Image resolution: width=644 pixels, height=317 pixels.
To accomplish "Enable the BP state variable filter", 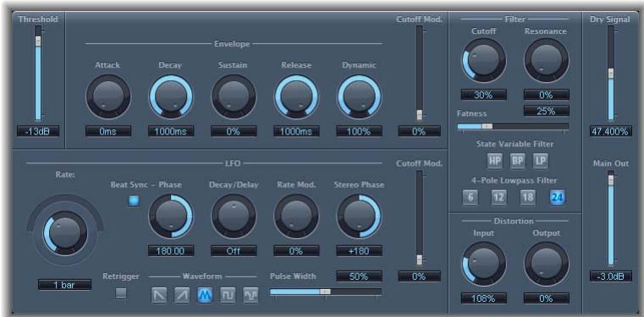I will [x=518, y=161].
